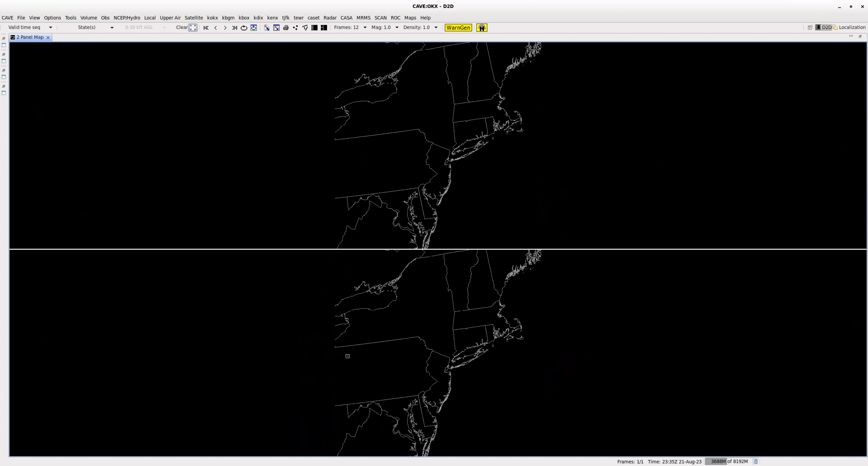The width and height of the screenshot is (868, 466).
Task: Open the kdix radar menu
Action: [258, 17]
